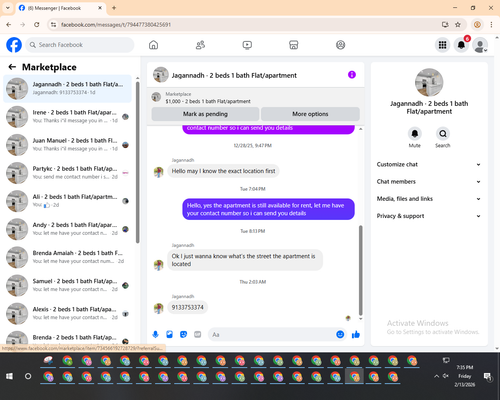Open the Facebook menu grid icon
The height and width of the screenshot is (400, 500).
pyautogui.click(x=442, y=45)
